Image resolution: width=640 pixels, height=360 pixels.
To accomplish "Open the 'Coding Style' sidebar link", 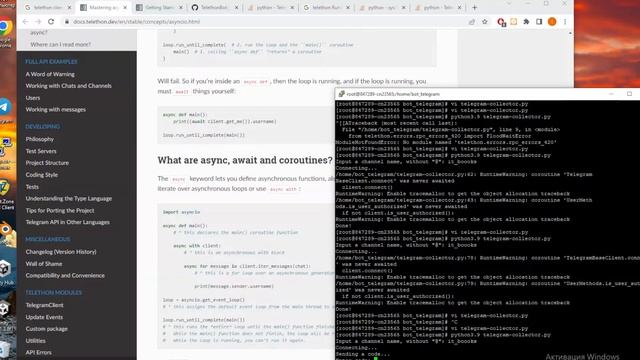I will coord(42,175).
